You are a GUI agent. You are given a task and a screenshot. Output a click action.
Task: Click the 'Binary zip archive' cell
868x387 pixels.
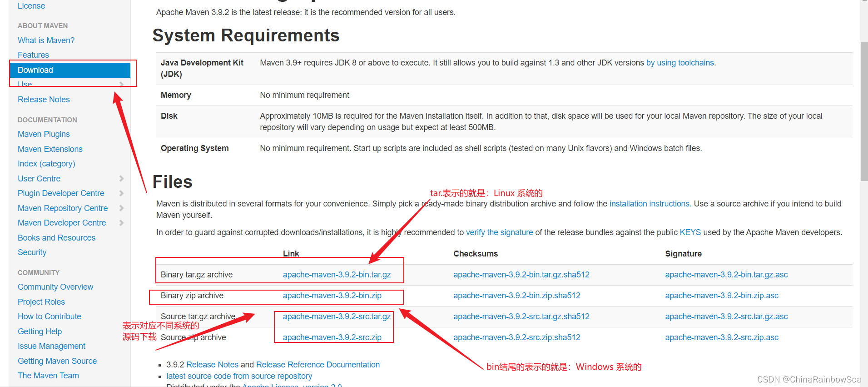click(x=192, y=296)
